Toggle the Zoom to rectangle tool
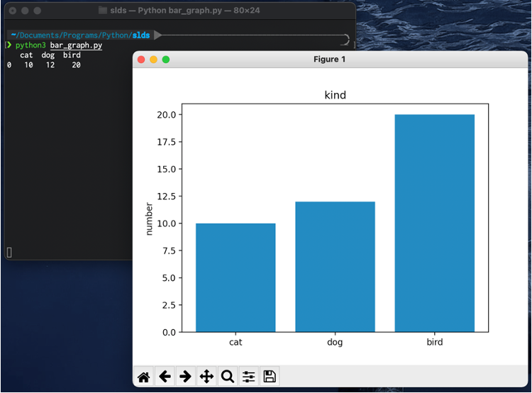Image resolution: width=532 pixels, height=393 pixels. 228,377
